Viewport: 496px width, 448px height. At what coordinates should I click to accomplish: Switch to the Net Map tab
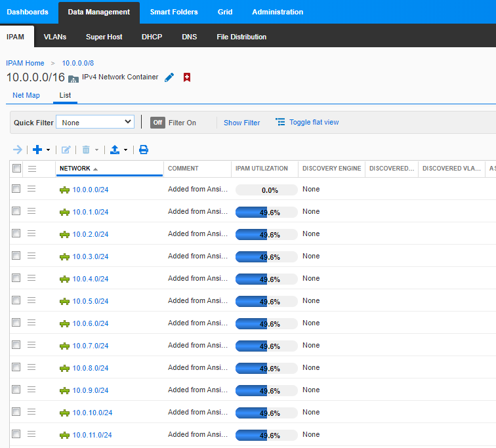click(26, 95)
